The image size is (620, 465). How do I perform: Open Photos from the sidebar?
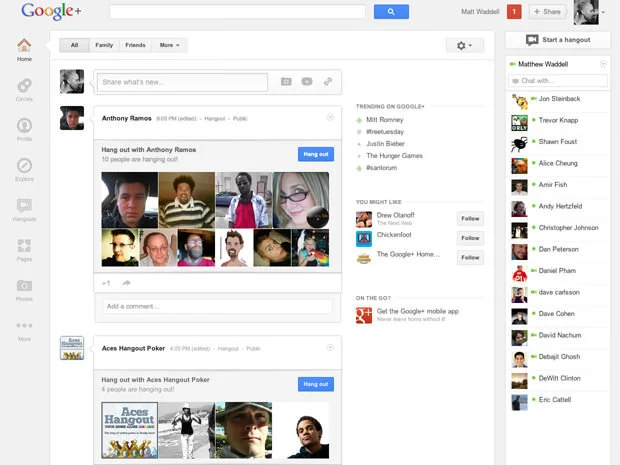tap(24, 288)
